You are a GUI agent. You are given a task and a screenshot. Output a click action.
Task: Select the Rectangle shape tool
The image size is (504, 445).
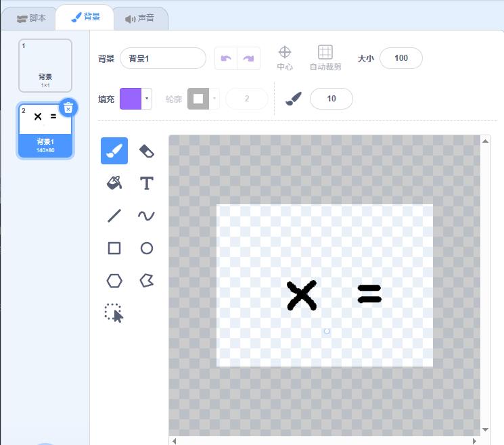(x=114, y=248)
